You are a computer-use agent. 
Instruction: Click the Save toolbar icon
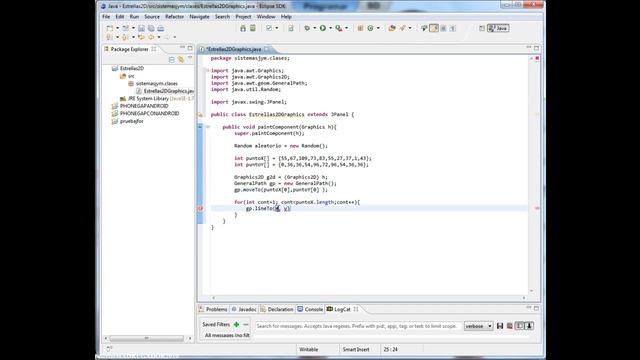(x=141, y=28)
